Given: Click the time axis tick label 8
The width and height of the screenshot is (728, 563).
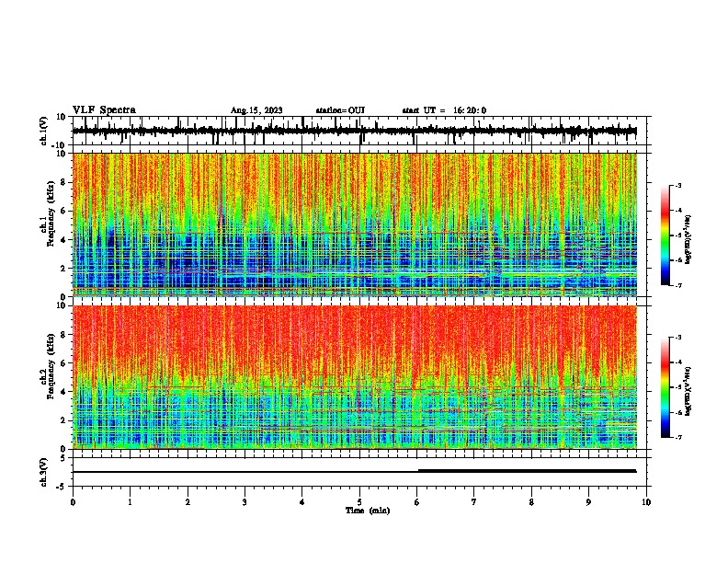Looking at the screenshot, I should pyautogui.click(x=531, y=502).
